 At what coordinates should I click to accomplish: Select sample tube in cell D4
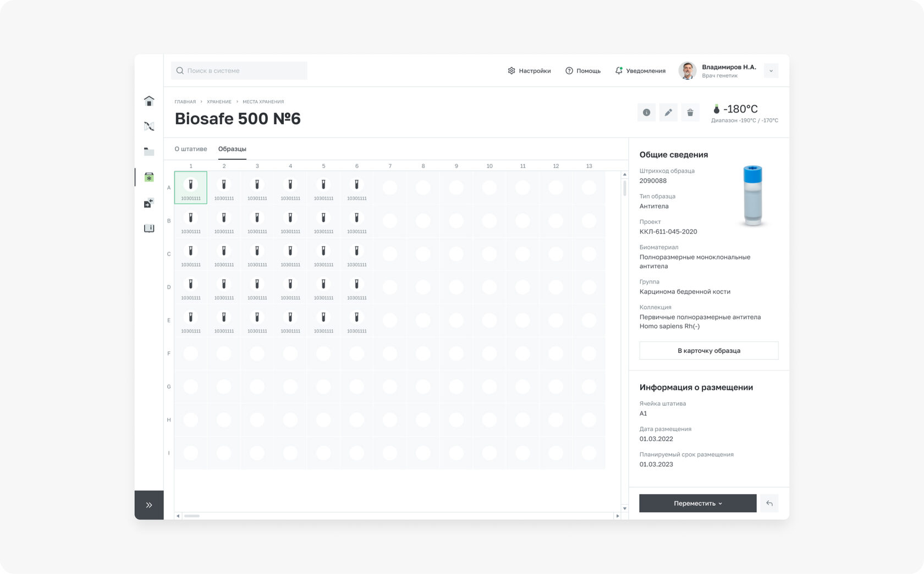tap(290, 287)
